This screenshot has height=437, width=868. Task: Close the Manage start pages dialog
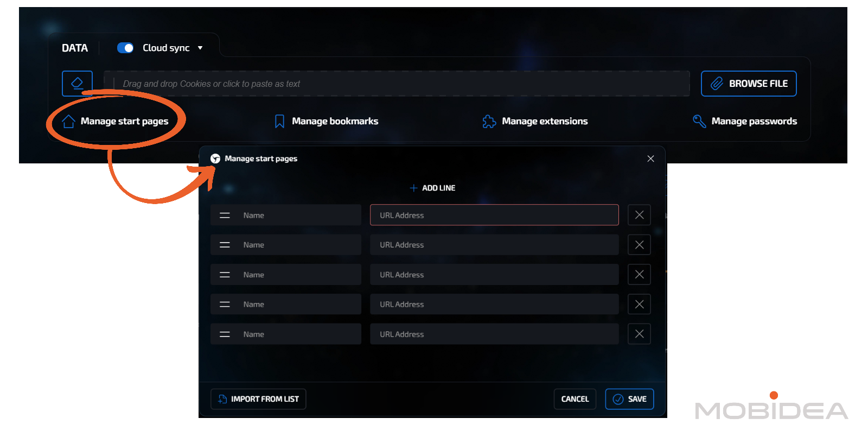(x=650, y=159)
